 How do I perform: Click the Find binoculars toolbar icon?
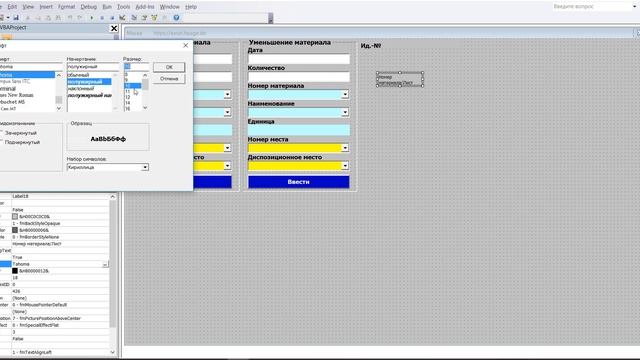[58, 18]
